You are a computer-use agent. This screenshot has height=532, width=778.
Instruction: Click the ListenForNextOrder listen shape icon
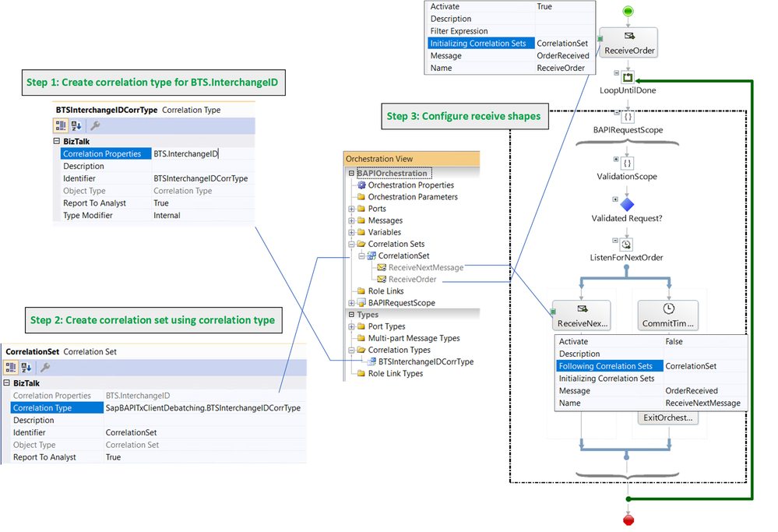click(627, 244)
